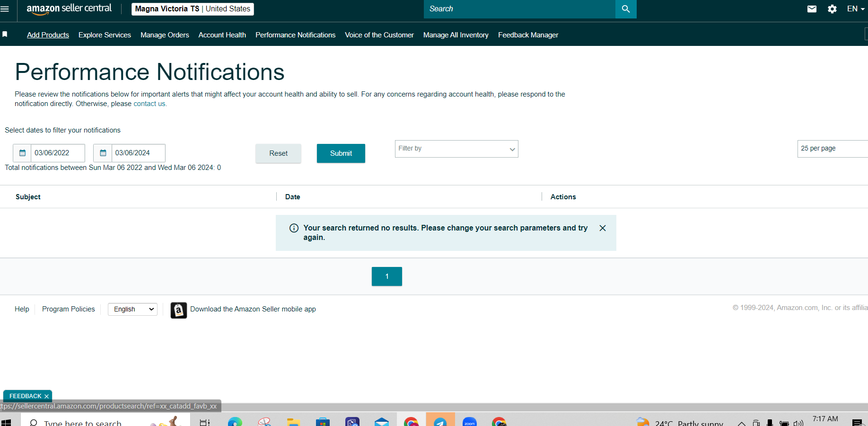Go to Manage All Inventory
Screen dimensions: 868x426
[x=456, y=35]
